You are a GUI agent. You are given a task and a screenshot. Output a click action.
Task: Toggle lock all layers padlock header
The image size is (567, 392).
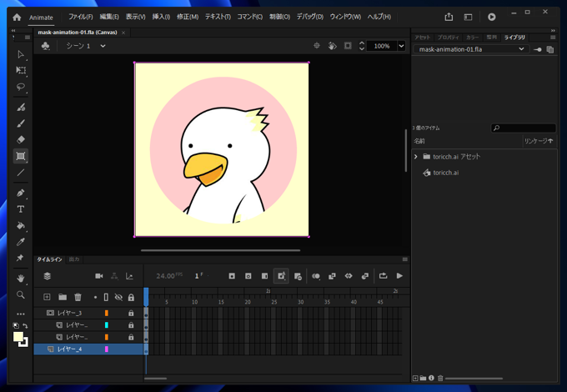tap(131, 297)
